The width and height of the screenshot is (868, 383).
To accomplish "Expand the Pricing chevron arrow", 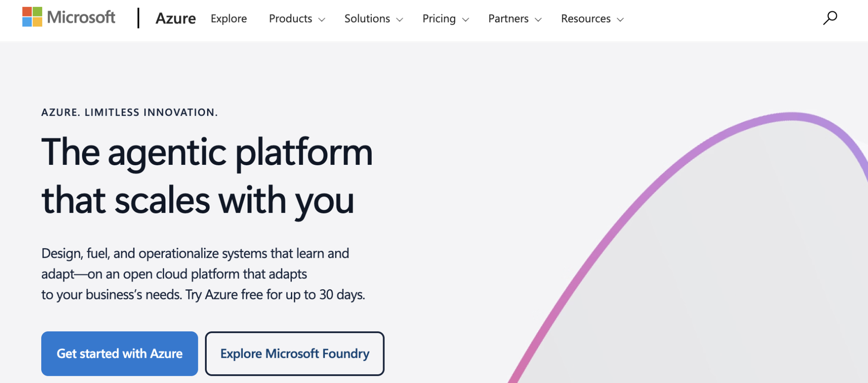I will tap(466, 20).
